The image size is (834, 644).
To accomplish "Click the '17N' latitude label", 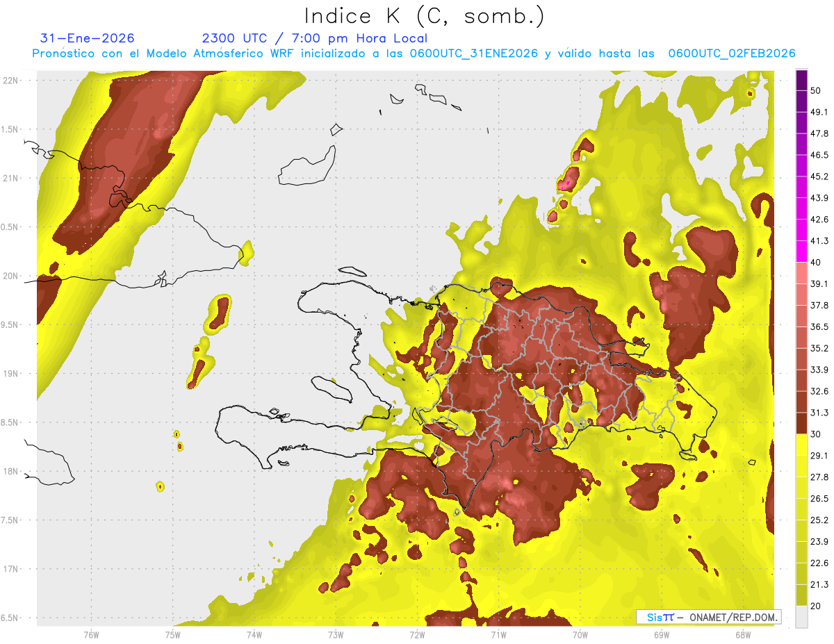I will click(12, 569).
